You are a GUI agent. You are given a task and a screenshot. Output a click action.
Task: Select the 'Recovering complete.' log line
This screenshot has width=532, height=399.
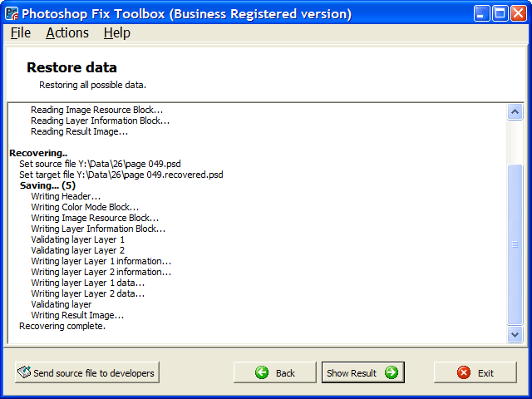[x=62, y=326]
